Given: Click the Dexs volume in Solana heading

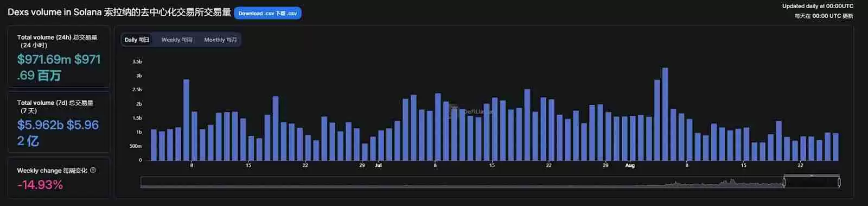Looking at the screenshot, I should (x=119, y=12).
